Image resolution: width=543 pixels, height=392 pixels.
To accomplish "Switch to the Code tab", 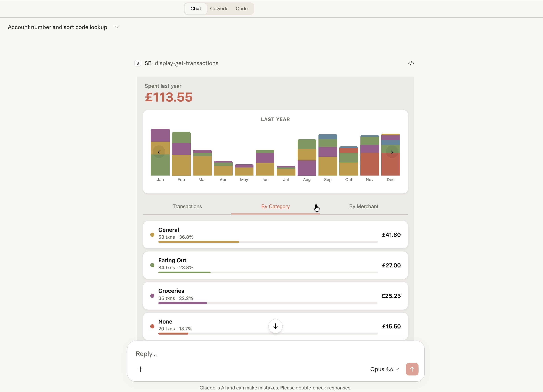I will [241, 8].
